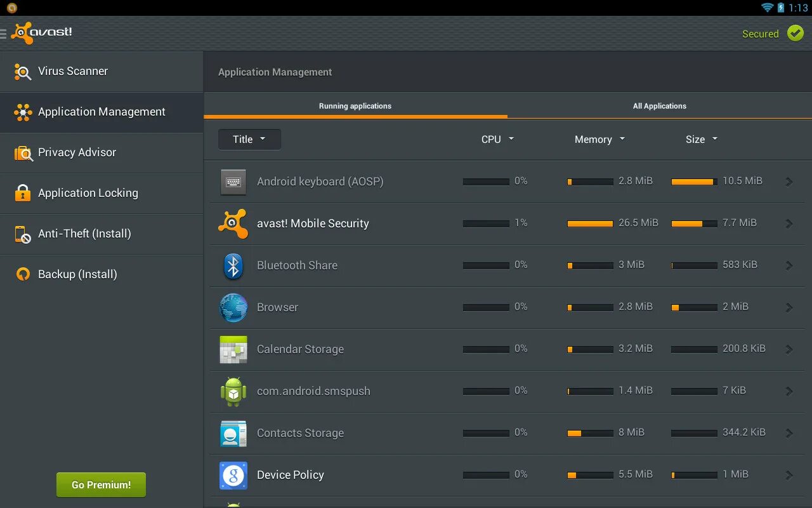Click the green Secured checkmark badge
This screenshot has width=812, height=508.
point(796,32)
